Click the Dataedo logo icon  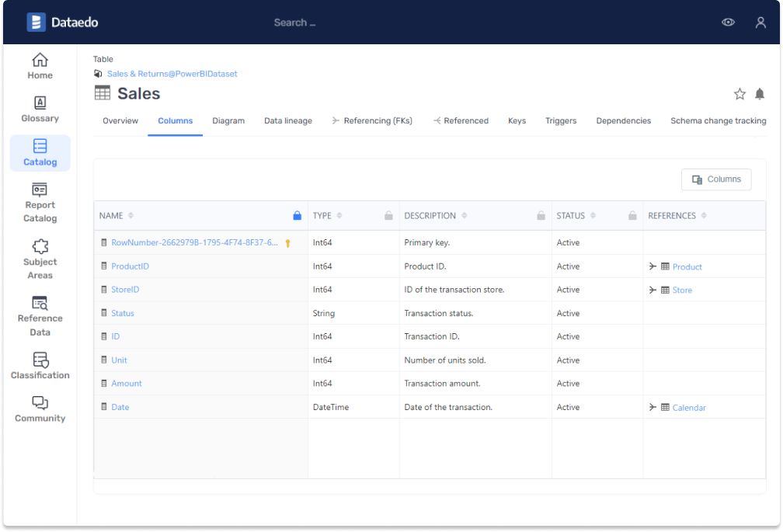36,23
